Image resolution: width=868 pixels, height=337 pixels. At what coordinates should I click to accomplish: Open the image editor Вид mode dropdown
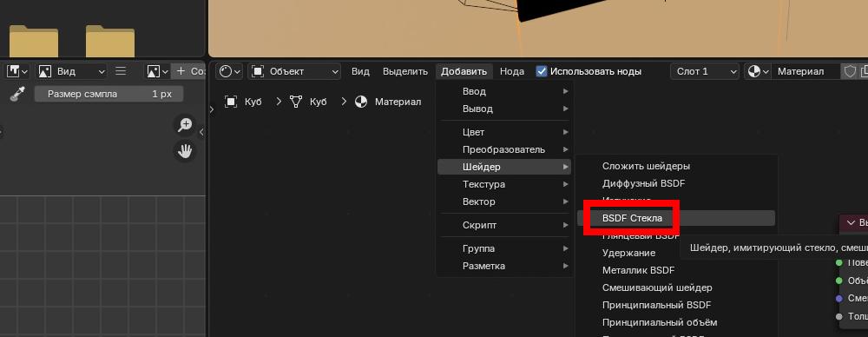coord(71,71)
